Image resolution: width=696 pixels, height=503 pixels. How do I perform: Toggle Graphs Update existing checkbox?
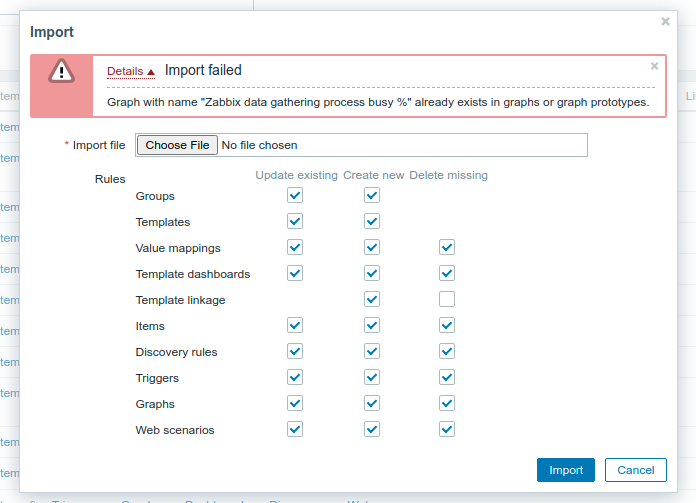pyautogui.click(x=295, y=403)
